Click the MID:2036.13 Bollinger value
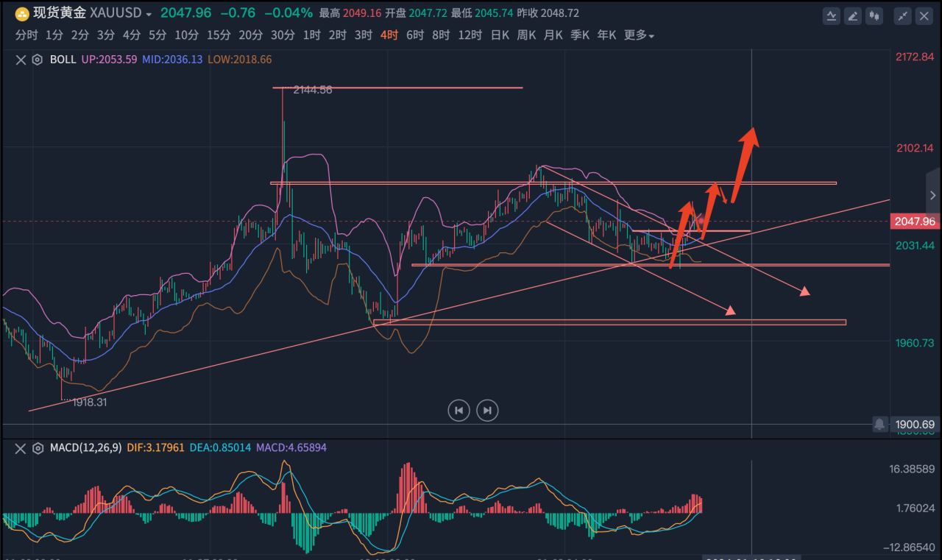This screenshot has width=942, height=560. [172, 60]
